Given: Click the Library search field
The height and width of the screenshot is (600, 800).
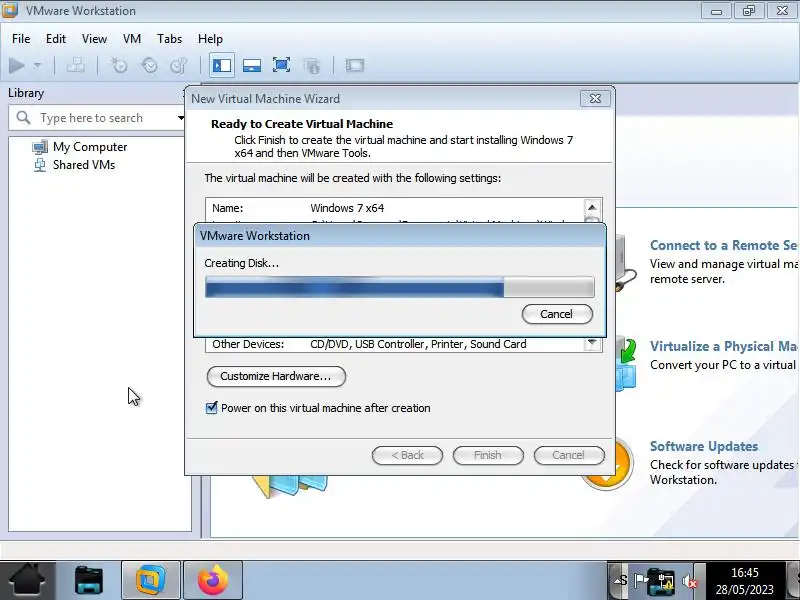Looking at the screenshot, I should (97, 118).
